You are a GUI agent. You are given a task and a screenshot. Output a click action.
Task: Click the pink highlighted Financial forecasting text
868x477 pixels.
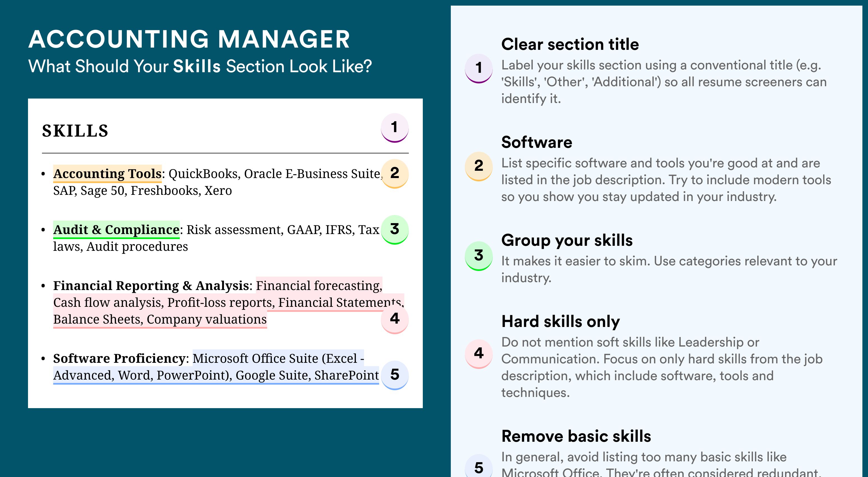pyautogui.click(x=319, y=286)
